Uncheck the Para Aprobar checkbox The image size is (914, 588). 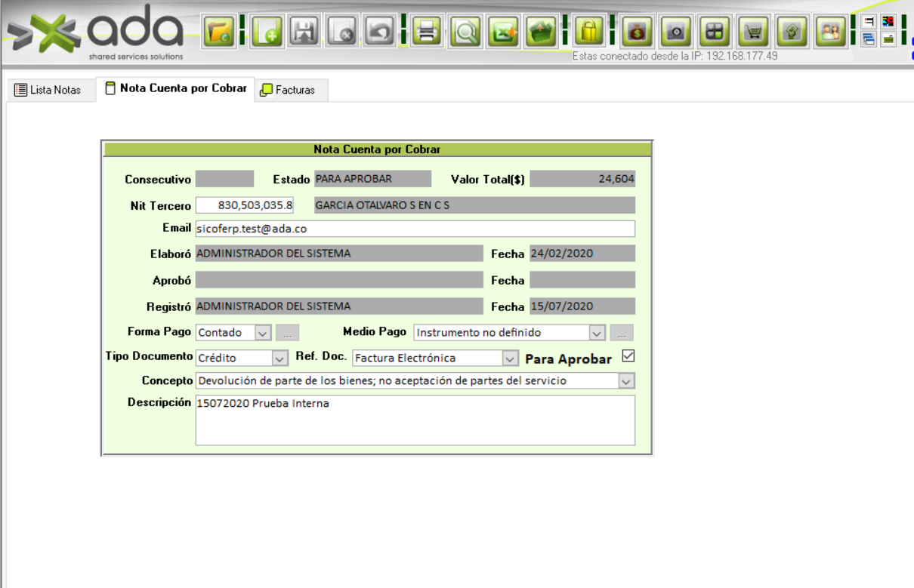coord(628,356)
